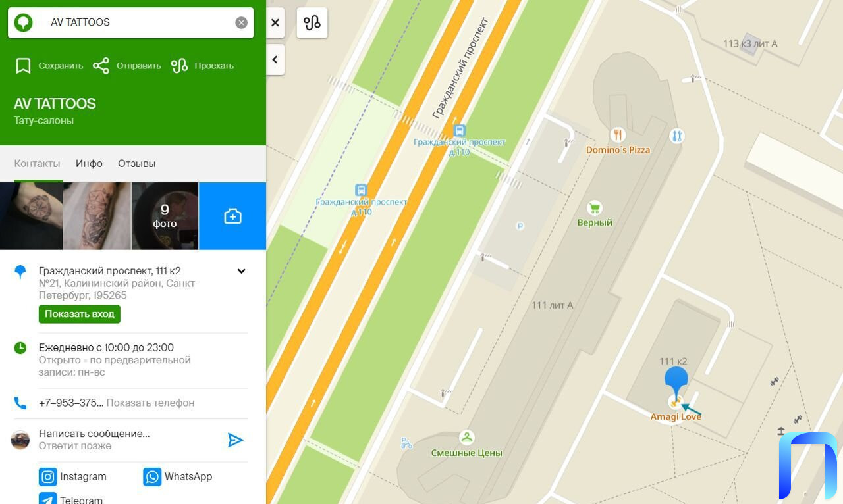The image size is (843, 504).
Task: Open the 9 фото gallery thumbnail
Action: (x=165, y=216)
